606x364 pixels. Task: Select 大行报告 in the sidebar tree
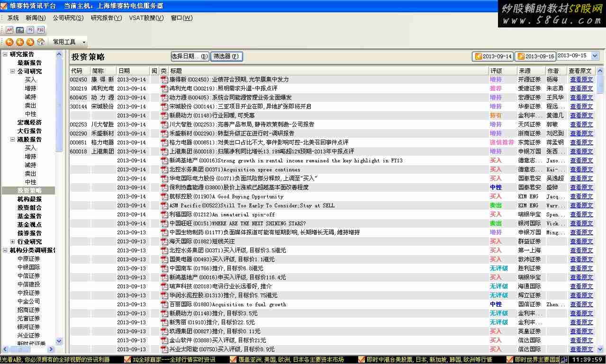click(29, 131)
